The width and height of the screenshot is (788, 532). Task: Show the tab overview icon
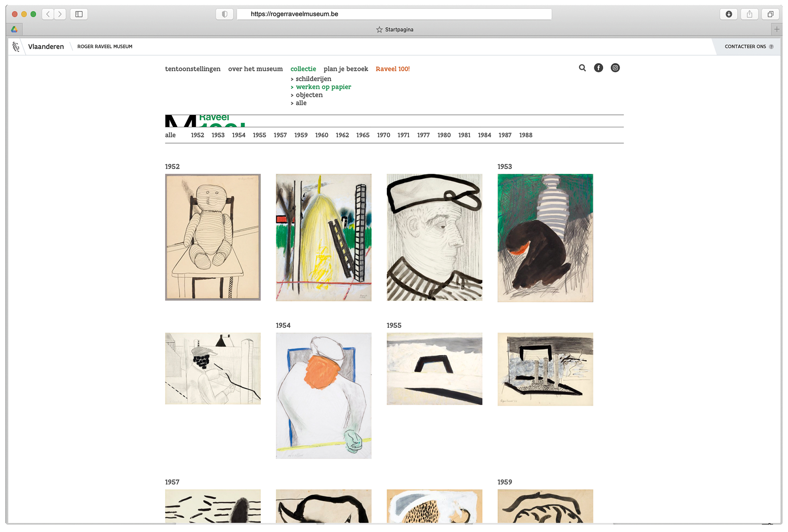[770, 14]
